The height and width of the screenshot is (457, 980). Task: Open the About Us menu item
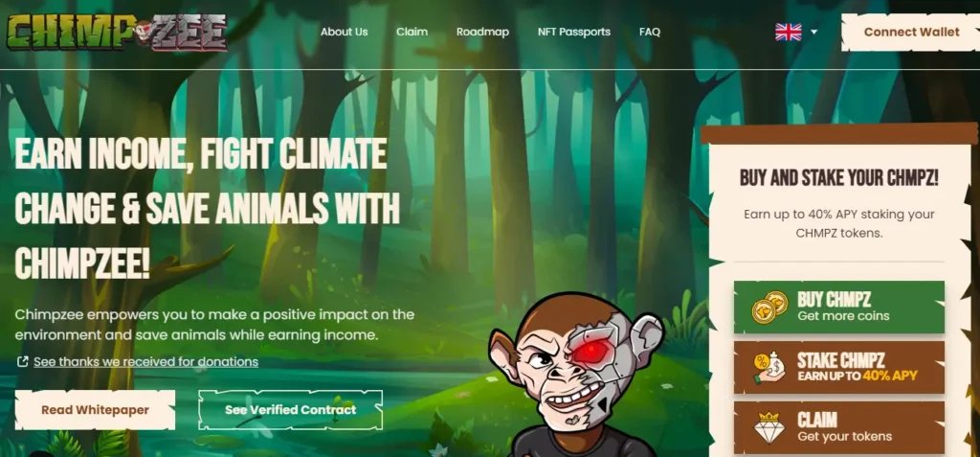click(344, 32)
